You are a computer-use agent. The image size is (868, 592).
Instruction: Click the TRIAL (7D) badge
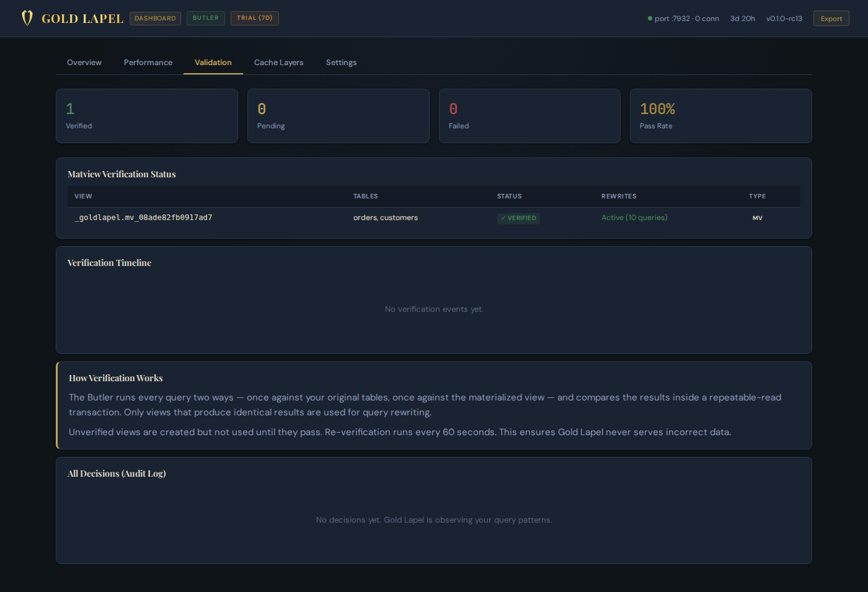coord(254,18)
